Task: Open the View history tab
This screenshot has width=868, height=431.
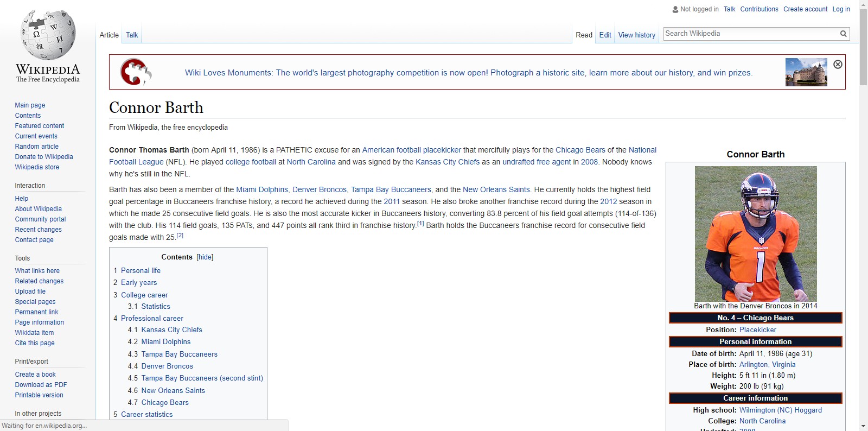Action: coord(636,35)
